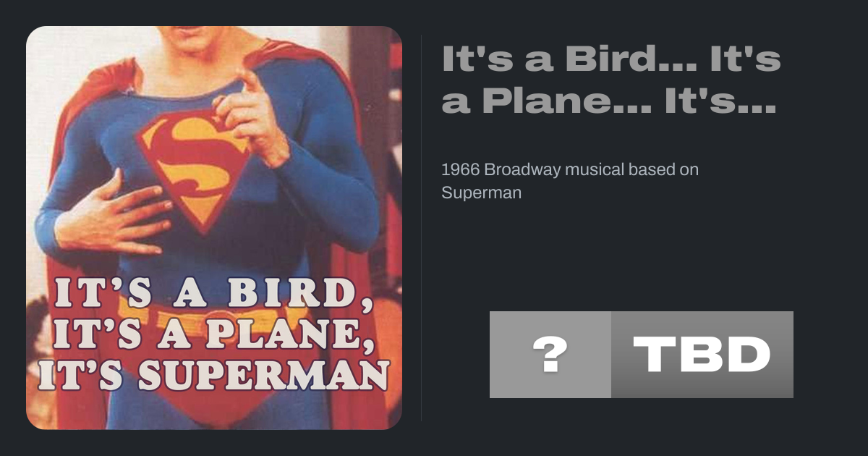The height and width of the screenshot is (456, 868).
Task: Select the TBD rating badge
Action: point(702,355)
